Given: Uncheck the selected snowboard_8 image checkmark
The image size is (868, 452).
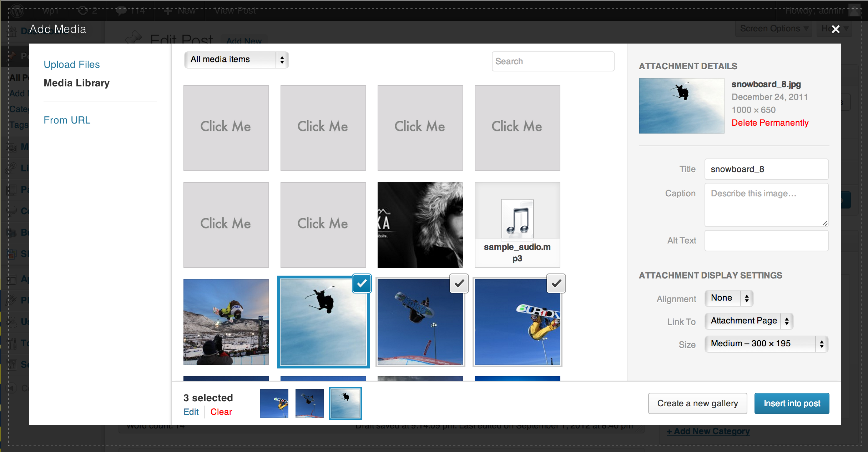Looking at the screenshot, I should [x=362, y=283].
